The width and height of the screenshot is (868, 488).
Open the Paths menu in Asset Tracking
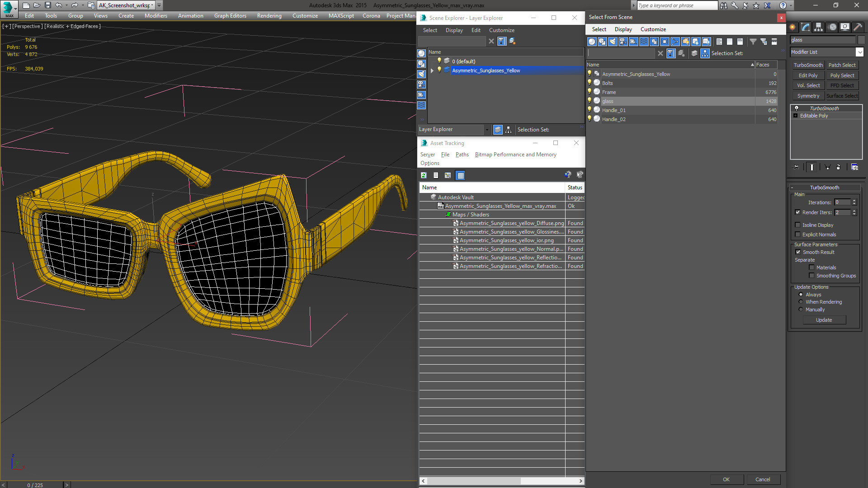(x=462, y=155)
